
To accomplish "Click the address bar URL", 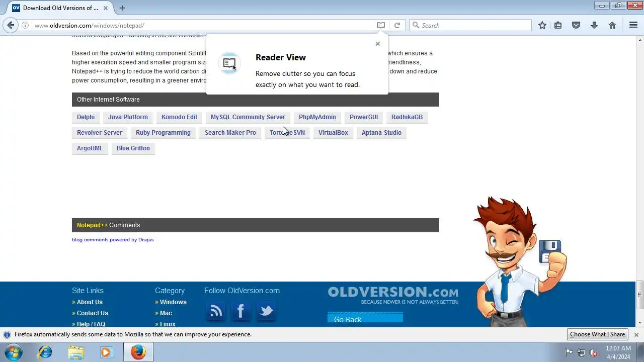I will pyautogui.click(x=89, y=25).
